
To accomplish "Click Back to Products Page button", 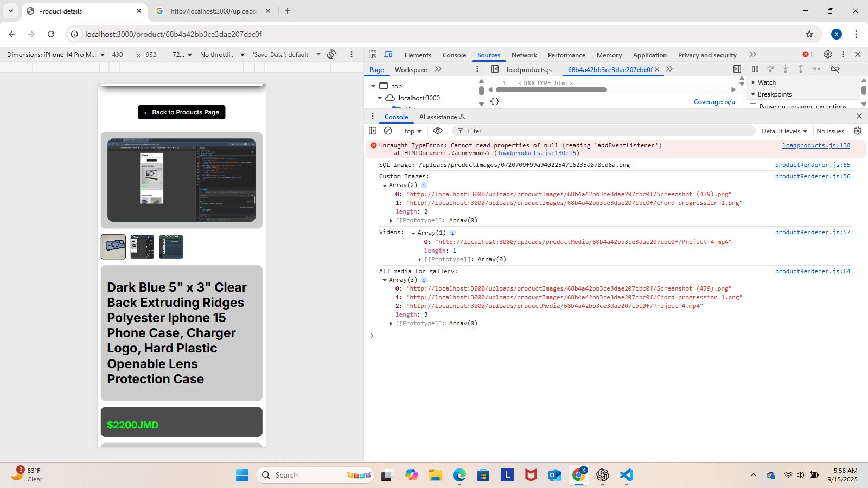I will tap(181, 112).
